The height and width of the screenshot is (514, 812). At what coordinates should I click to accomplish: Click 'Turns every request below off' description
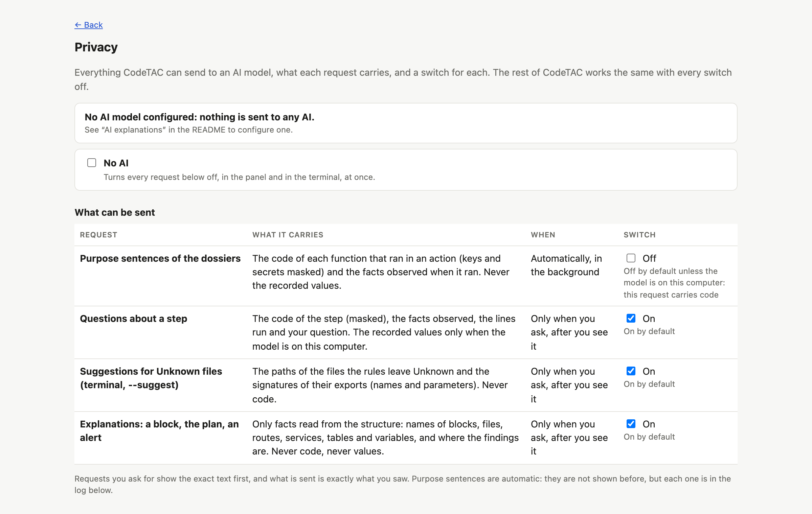pos(239,177)
